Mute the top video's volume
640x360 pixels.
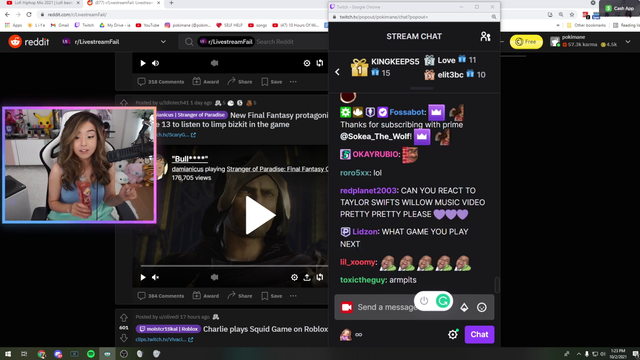(x=156, y=63)
